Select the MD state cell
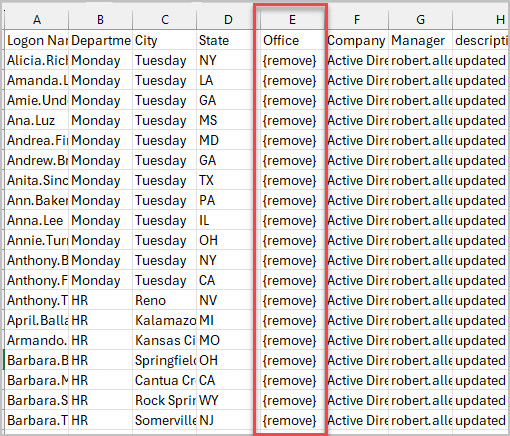The height and width of the screenshot is (436, 510). [228, 140]
